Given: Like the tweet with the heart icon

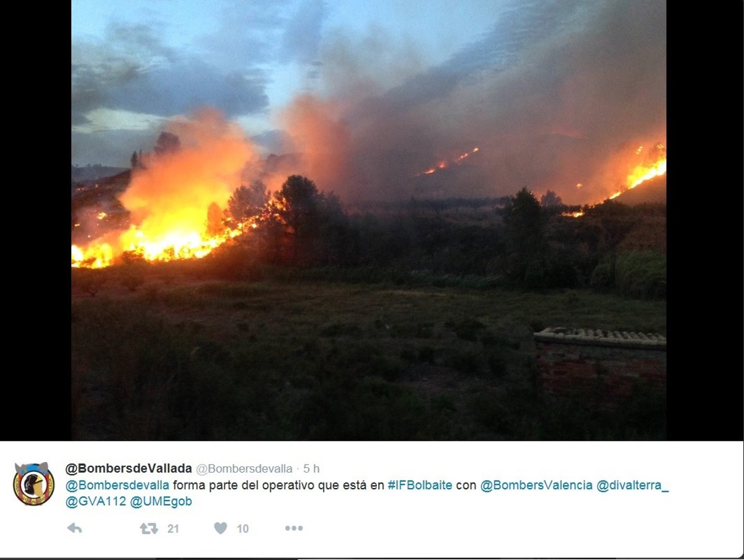Looking at the screenshot, I should point(221,528).
